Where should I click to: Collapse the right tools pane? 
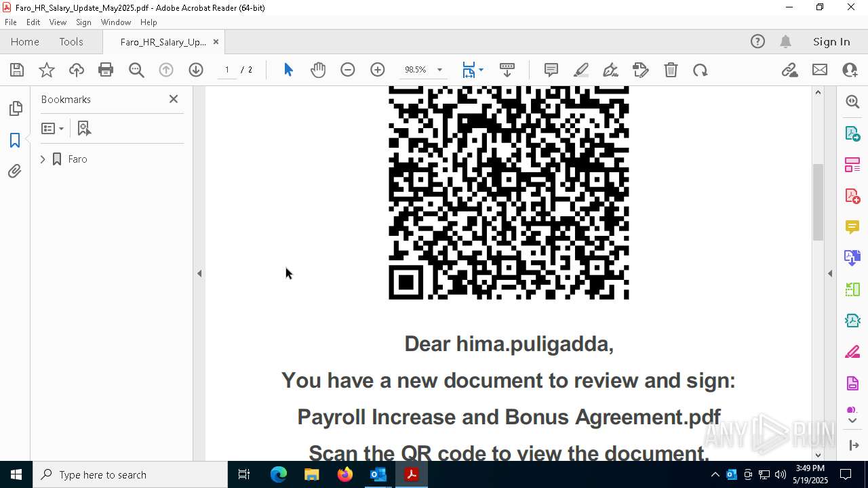pyautogui.click(x=830, y=274)
